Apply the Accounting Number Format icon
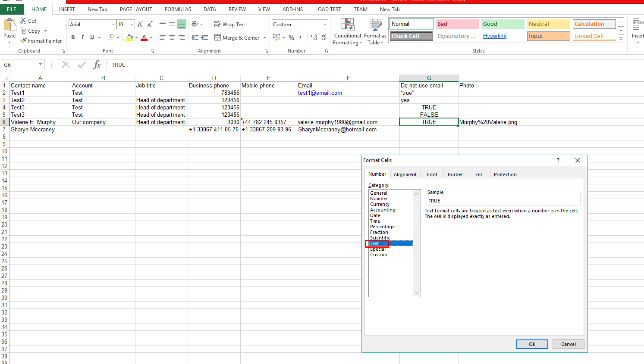 (x=276, y=37)
